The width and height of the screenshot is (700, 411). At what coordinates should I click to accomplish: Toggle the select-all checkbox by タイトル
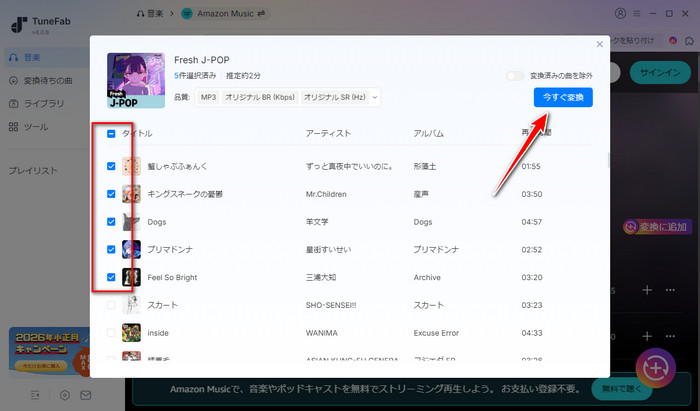[x=111, y=133]
